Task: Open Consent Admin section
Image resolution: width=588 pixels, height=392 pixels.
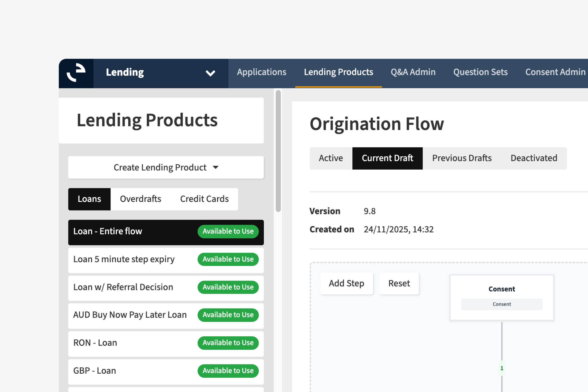Action: 555,72
